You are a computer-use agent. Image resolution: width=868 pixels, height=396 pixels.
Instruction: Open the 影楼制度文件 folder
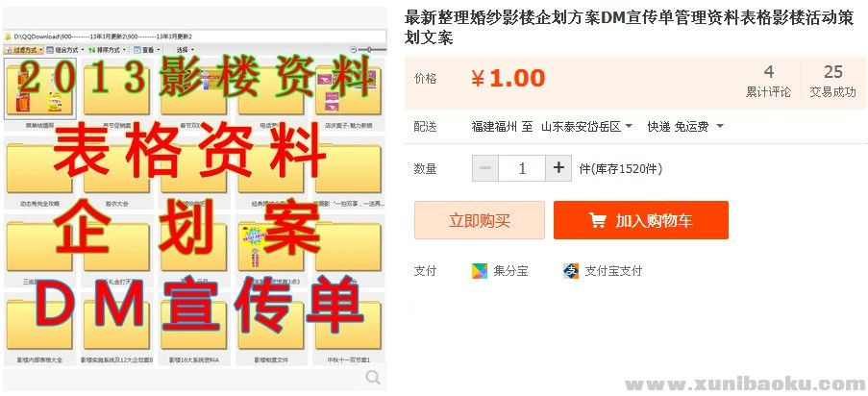click(271, 330)
